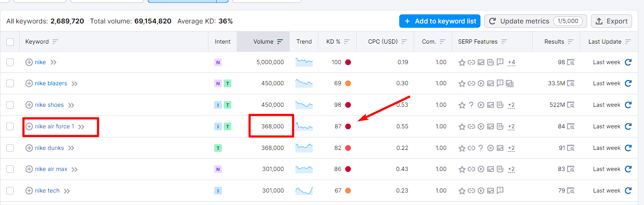The height and width of the screenshot is (205, 644).
Task: View SERP results for nike shoes
Action: tap(570, 105)
